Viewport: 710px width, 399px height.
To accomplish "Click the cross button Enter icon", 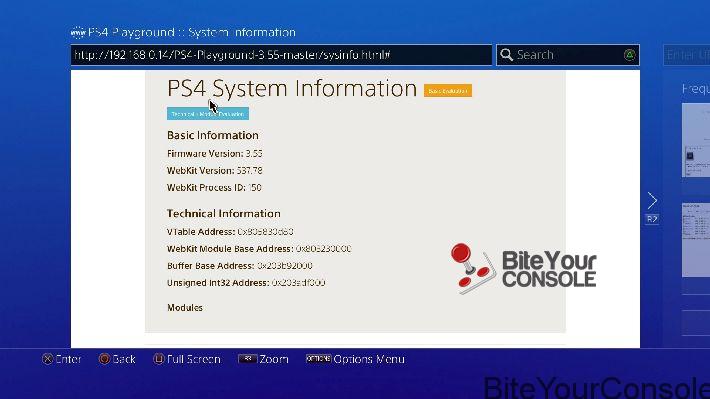I will coord(47,359).
